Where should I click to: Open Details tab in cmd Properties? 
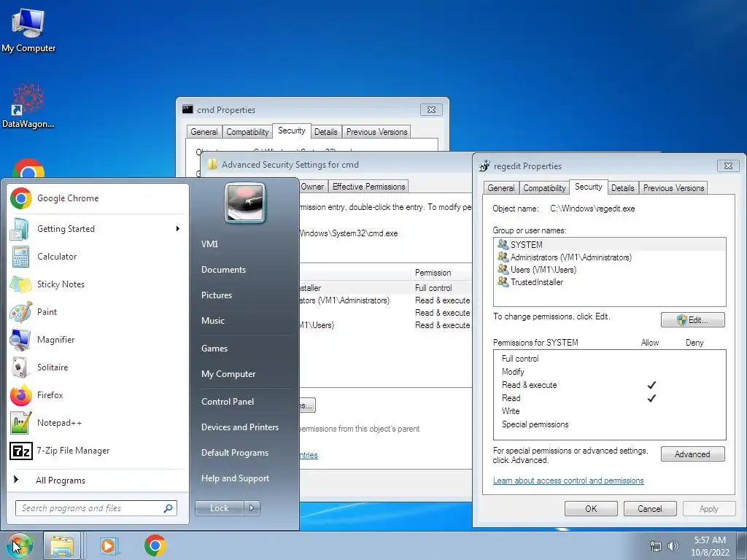[x=326, y=132]
